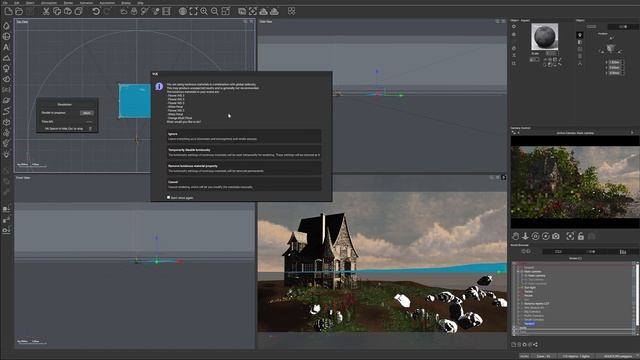Select the spline 'S' tool in left toolbar
This screenshot has height=360, width=640.
point(6,111)
